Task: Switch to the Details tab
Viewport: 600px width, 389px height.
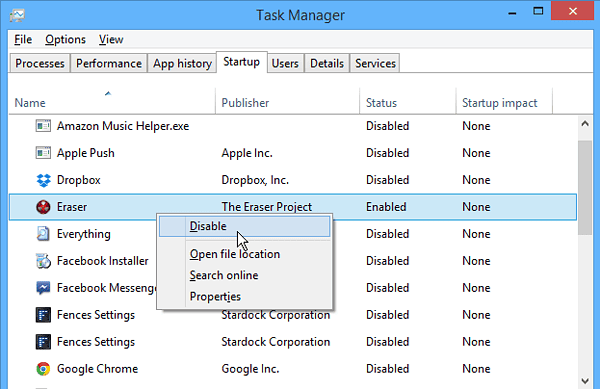Action: coord(327,63)
